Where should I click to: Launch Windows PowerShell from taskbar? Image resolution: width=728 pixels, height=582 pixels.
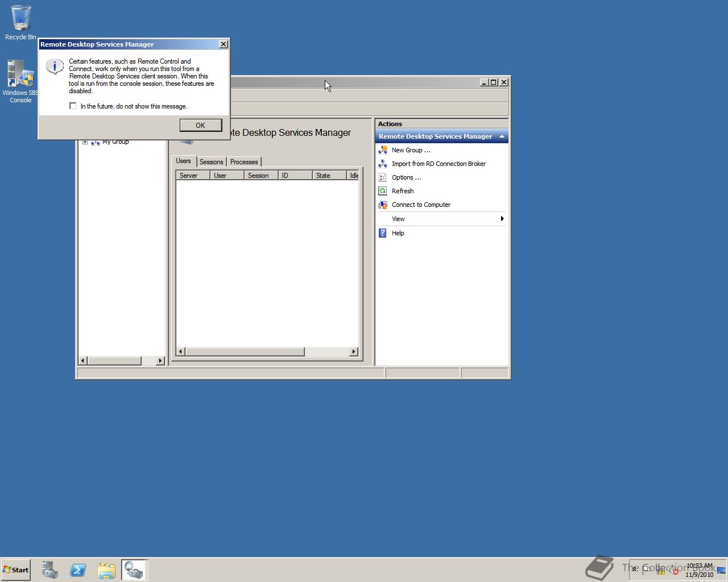pos(78,570)
